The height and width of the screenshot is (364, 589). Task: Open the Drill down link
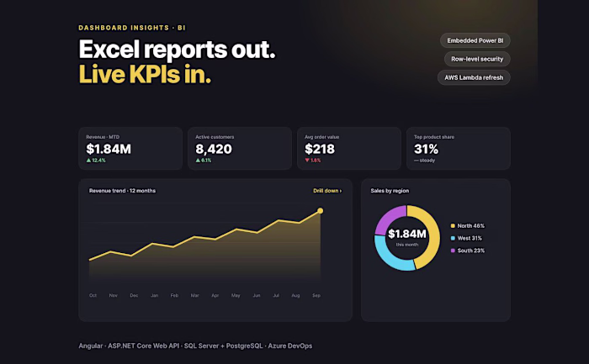(327, 191)
